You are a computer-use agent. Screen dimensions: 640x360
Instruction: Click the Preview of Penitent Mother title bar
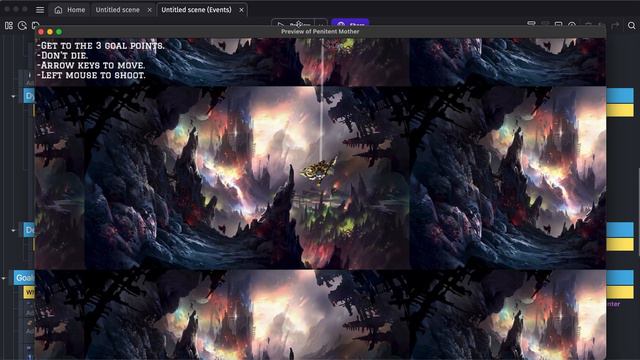[x=320, y=32]
